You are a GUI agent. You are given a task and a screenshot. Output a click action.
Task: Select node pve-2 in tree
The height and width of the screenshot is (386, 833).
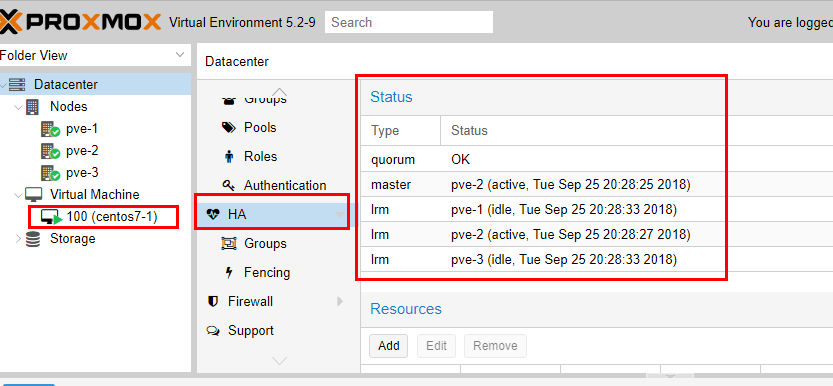[x=82, y=151]
